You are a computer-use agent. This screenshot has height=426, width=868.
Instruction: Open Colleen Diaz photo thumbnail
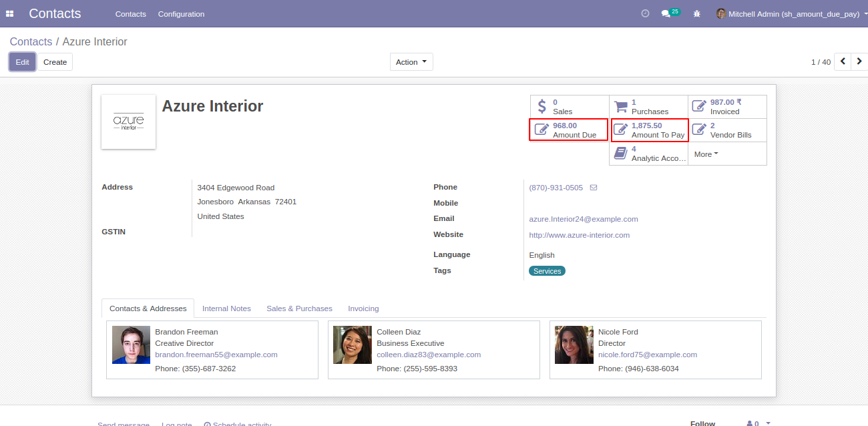tap(353, 345)
